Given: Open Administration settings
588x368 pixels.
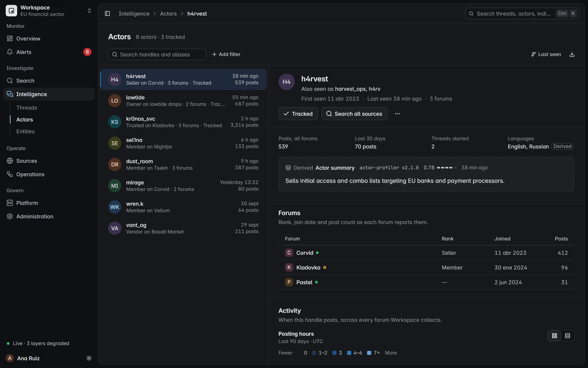Looking at the screenshot, I should 49,216.
